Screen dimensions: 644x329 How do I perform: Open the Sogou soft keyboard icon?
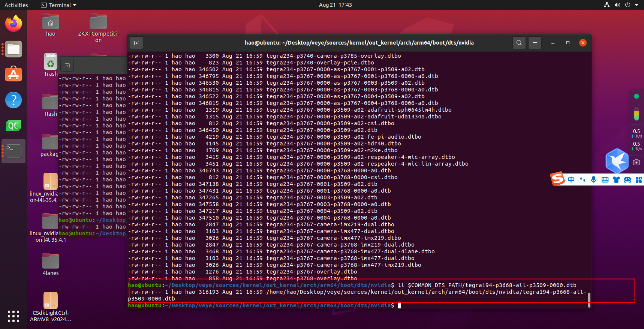[605, 179]
